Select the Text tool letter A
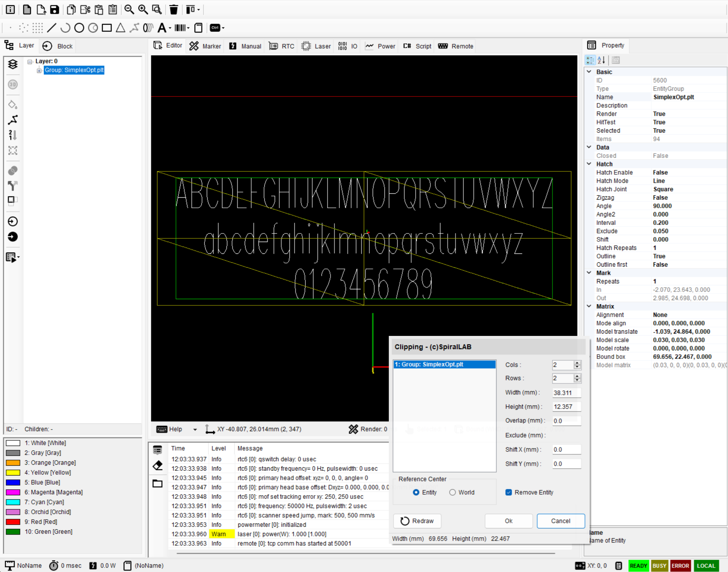The height and width of the screenshot is (572, 728). (162, 28)
